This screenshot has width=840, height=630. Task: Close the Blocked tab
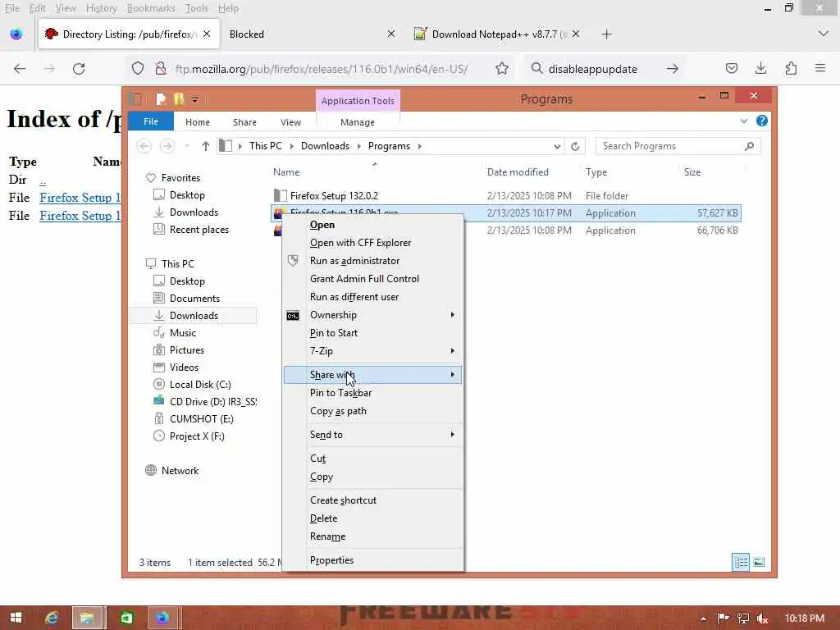391,34
